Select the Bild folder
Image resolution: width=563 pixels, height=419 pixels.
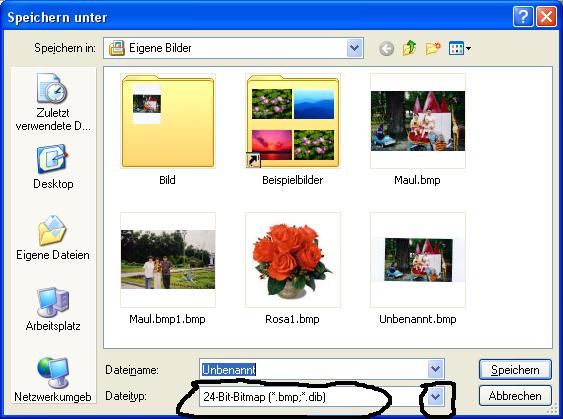tap(168, 130)
